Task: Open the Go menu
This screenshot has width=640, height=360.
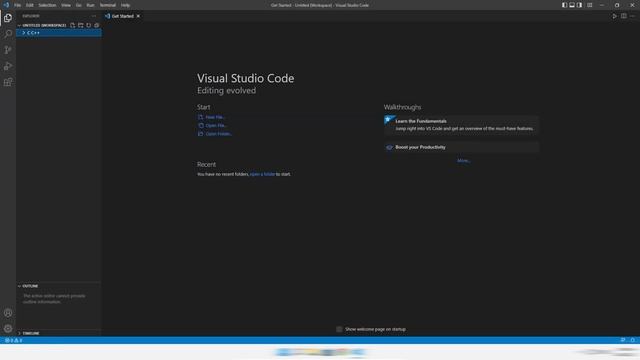Action: pos(79,5)
